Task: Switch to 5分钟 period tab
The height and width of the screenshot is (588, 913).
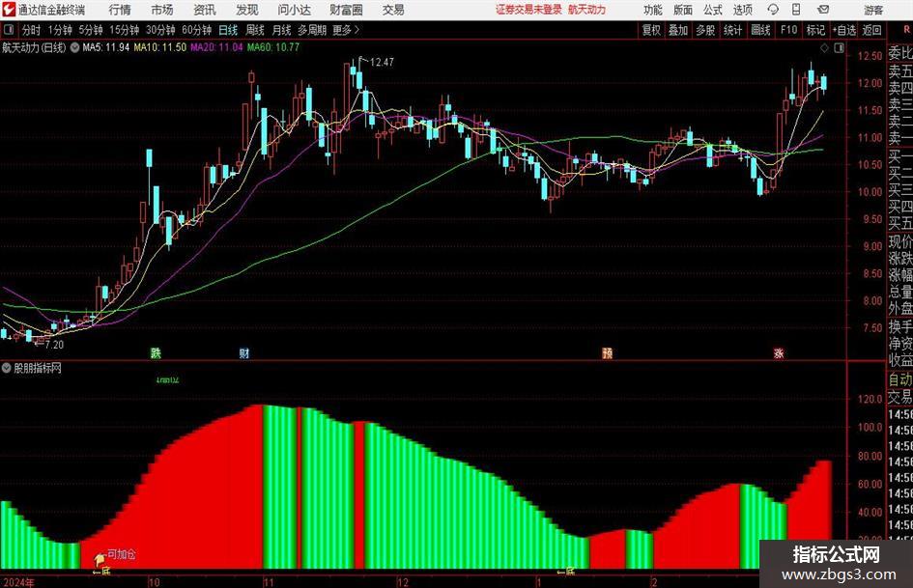Action: (x=91, y=30)
